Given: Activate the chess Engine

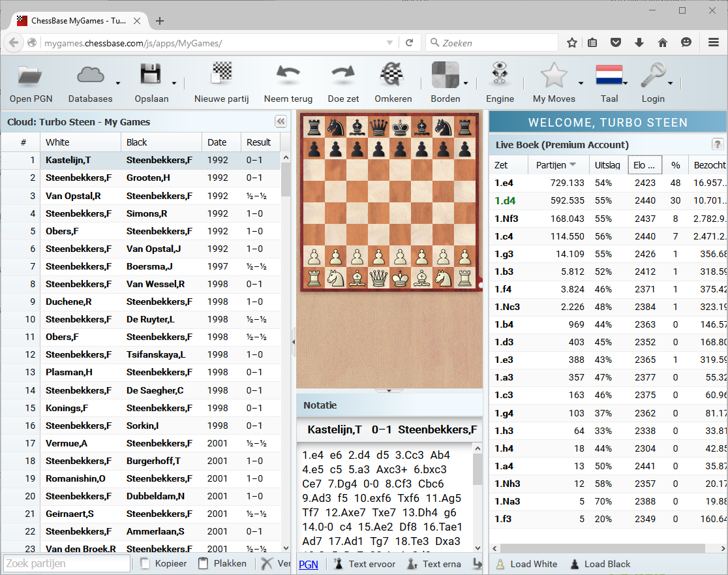Looking at the screenshot, I should tap(500, 82).
